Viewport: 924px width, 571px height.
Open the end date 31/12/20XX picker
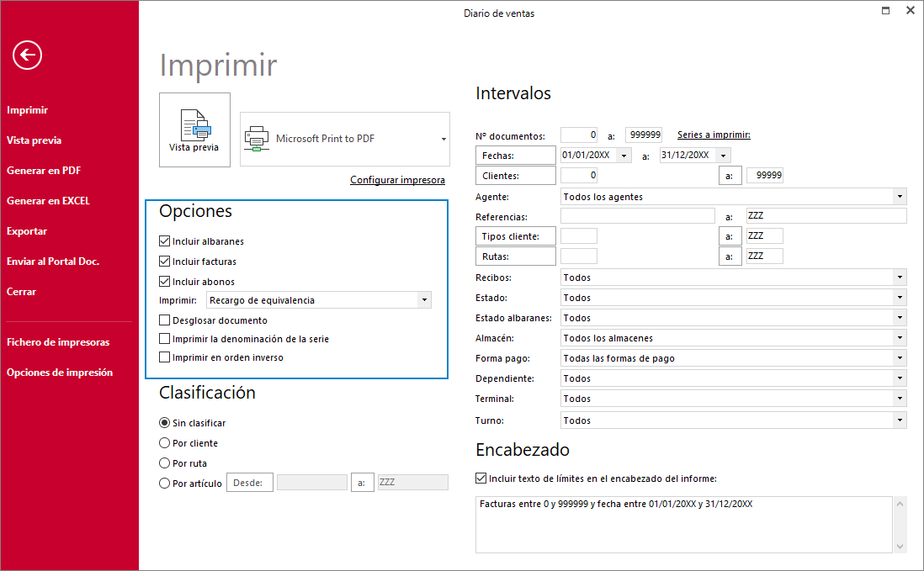coord(724,156)
